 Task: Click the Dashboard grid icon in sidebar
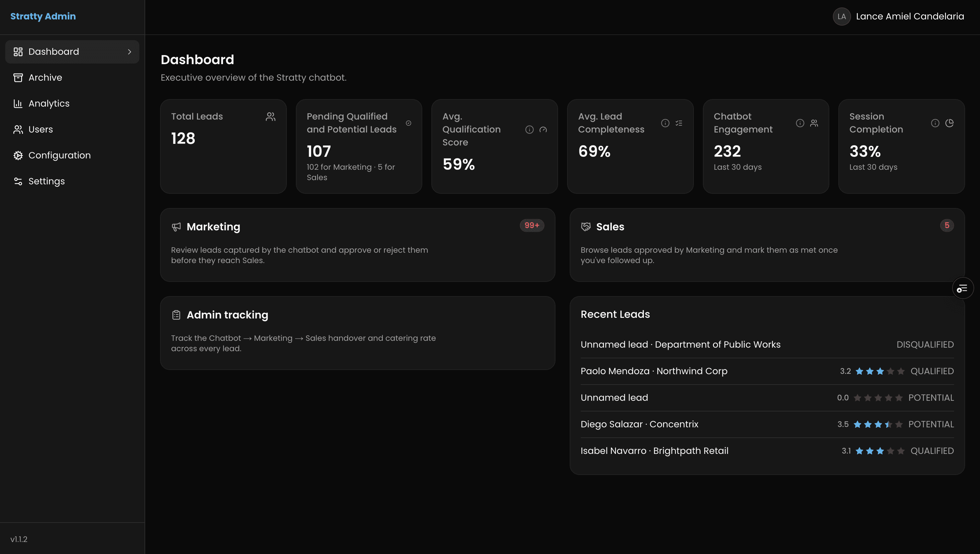(18, 52)
